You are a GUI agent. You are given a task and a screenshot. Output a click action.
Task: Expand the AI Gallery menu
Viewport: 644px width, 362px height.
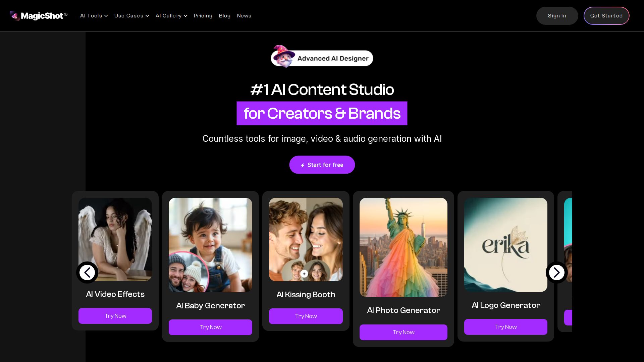[171, 16]
